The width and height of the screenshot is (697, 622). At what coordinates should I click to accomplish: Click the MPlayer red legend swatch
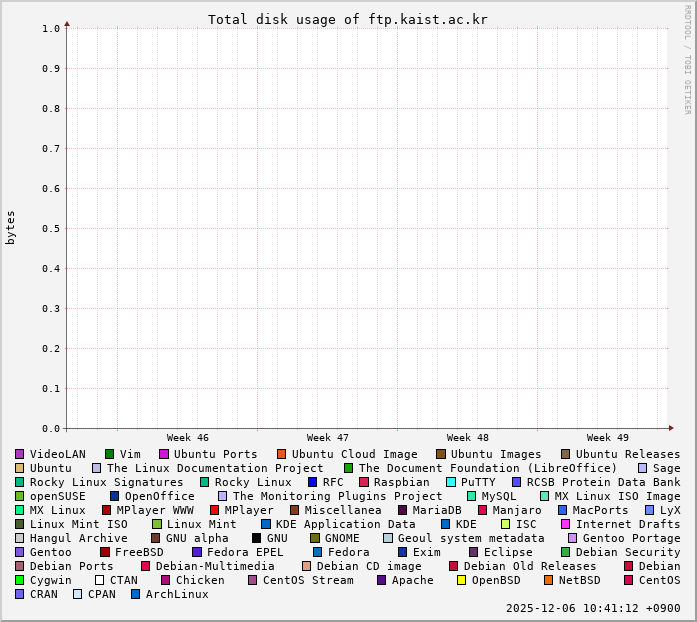tap(214, 510)
